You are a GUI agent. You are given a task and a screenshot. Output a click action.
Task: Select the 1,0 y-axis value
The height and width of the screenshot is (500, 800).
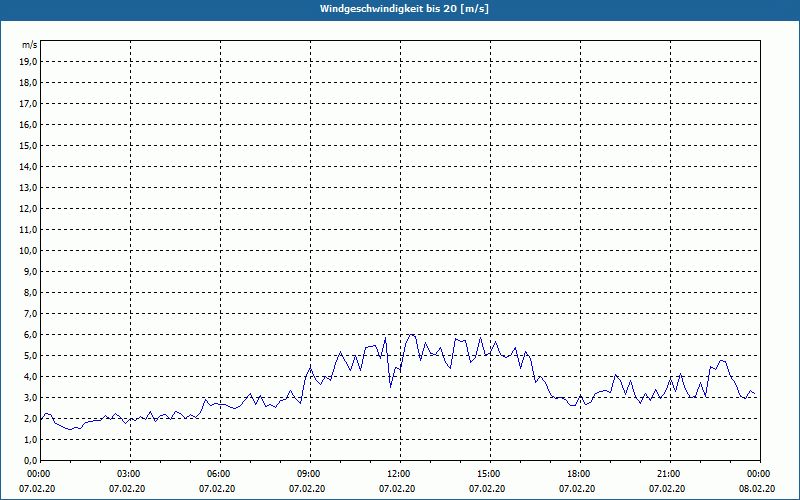[x=30, y=440]
